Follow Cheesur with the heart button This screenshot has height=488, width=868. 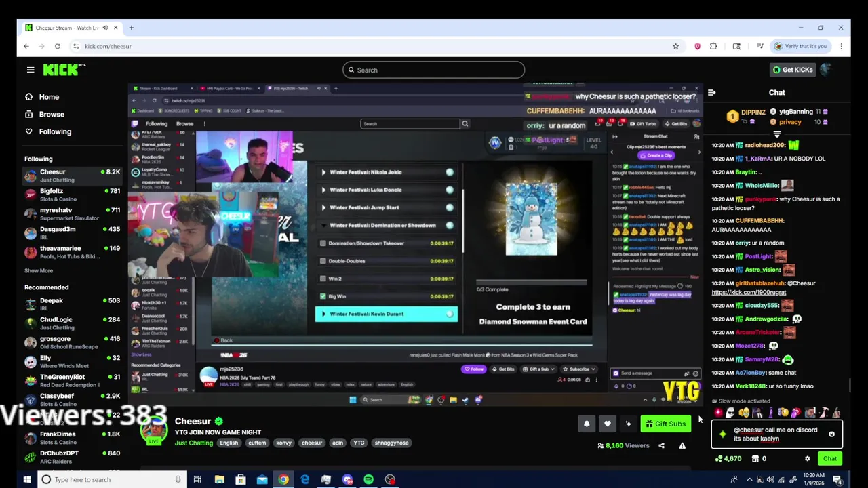608,424
